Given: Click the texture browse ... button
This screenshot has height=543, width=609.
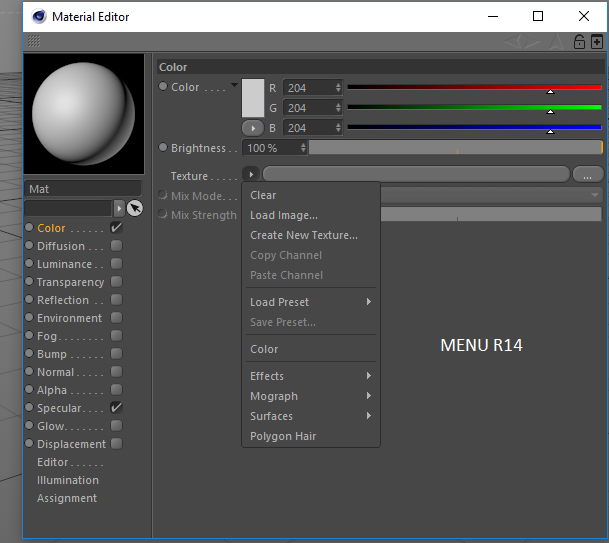Looking at the screenshot, I should [x=587, y=174].
